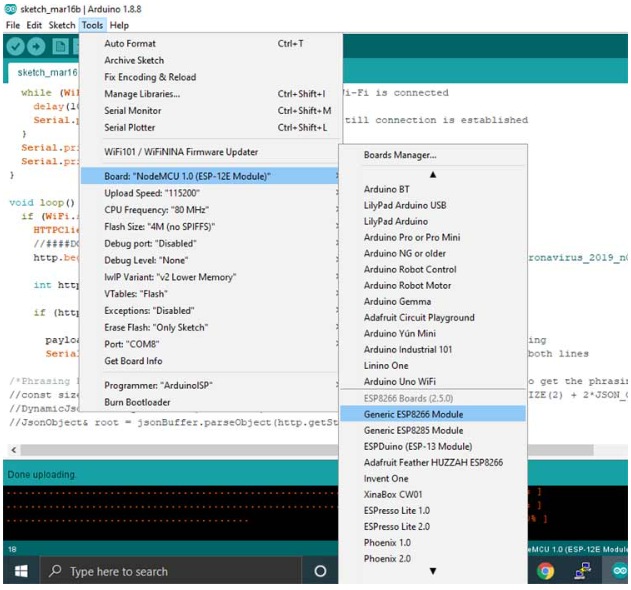Click the Upload arrow toolbar icon
Viewport: 631px width, 590px height.
point(37,47)
